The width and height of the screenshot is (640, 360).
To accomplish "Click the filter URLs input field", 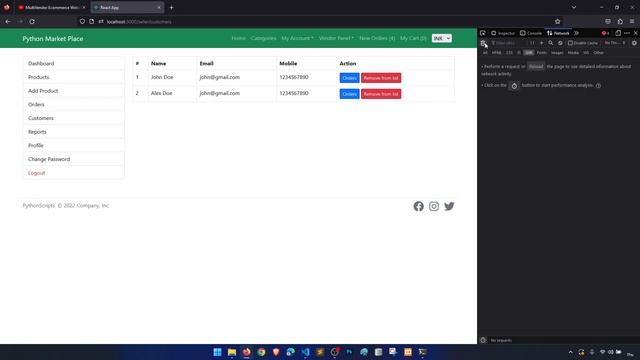I will [x=508, y=43].
